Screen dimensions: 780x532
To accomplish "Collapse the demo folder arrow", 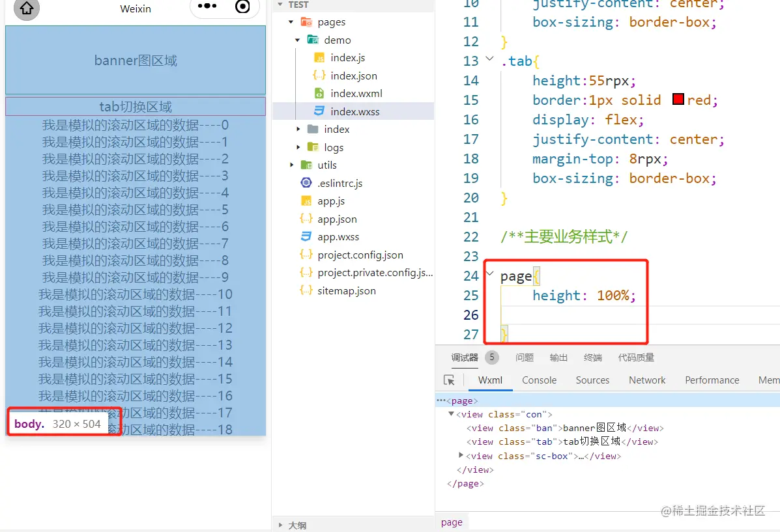I will click(x=298, y=40).
